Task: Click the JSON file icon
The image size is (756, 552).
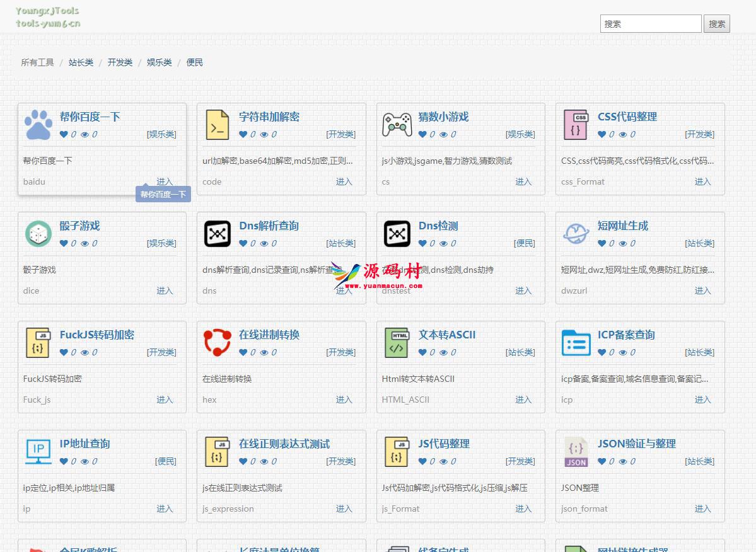Action: pos(576,452)
